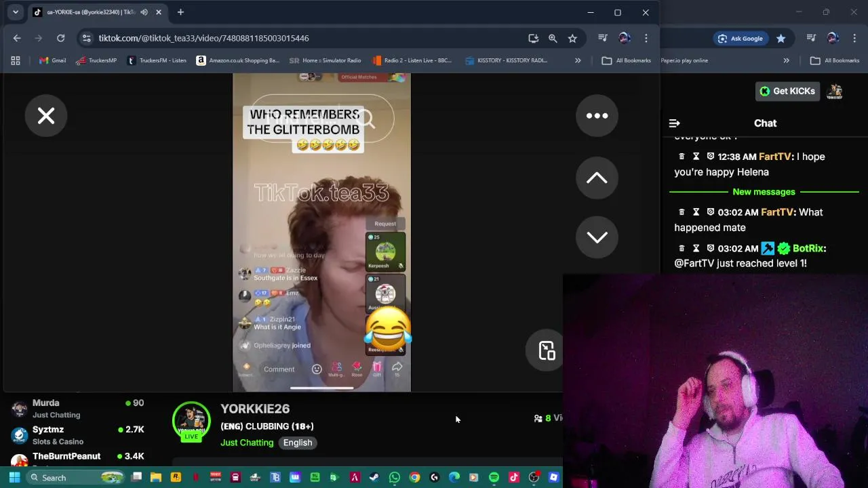Screen dimensions: 868x488
Task: Open the Windows Start menu
Action: (14, 478)
